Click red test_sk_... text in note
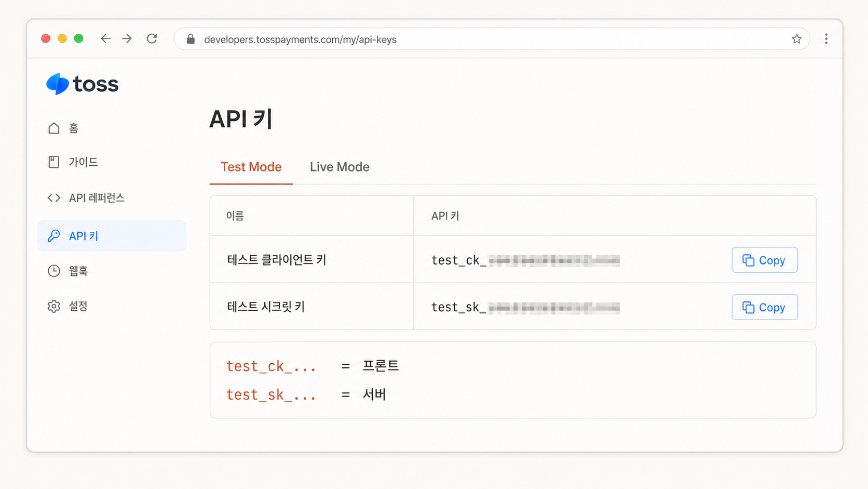The width and height of the screenshot is (868, 489). [x=271, y=395]
